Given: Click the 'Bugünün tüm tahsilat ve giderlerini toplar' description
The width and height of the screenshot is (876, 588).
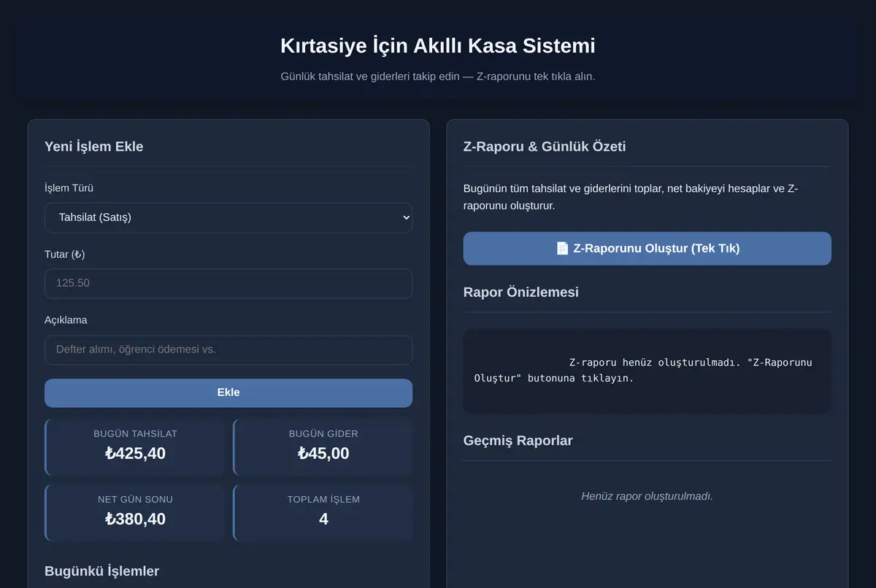Looking at the screenshot, I should point(631,197).
